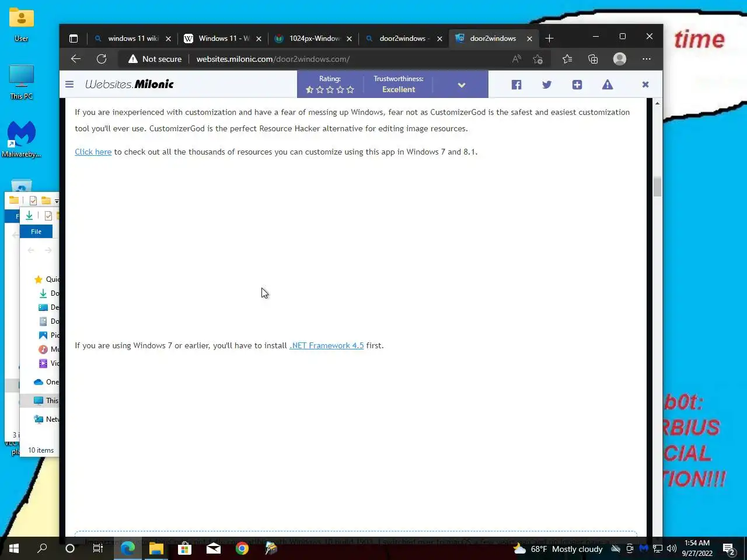The image size is (747, 560).
Task: Open Mail app from taskbar
Action: pyautogui.click(x=214, y=548)
